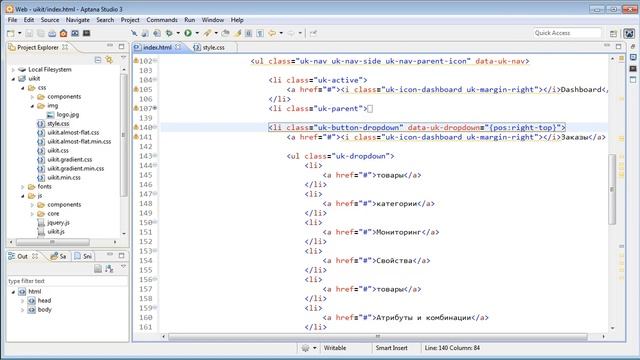Image resolution: width=640 pixels, height=360 pixels.
Task: Click the debug bug toolbar icon
Action: tap(169, 33)
